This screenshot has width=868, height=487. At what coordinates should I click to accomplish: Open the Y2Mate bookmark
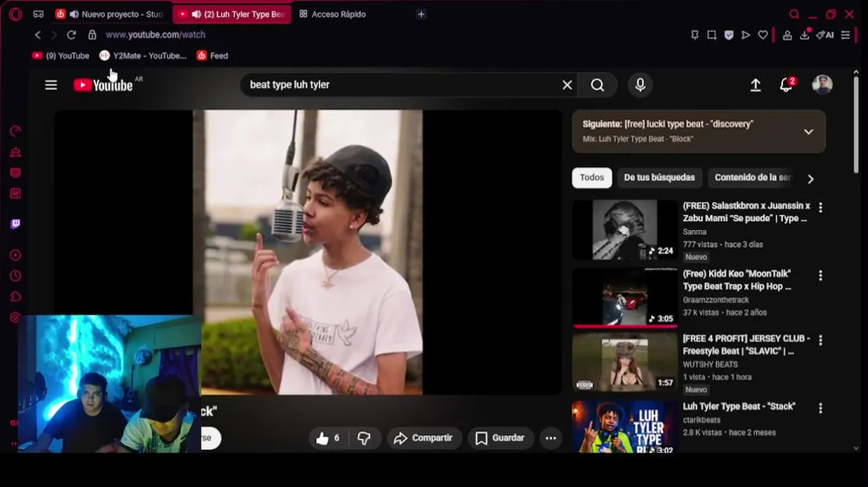click(143, 55)
